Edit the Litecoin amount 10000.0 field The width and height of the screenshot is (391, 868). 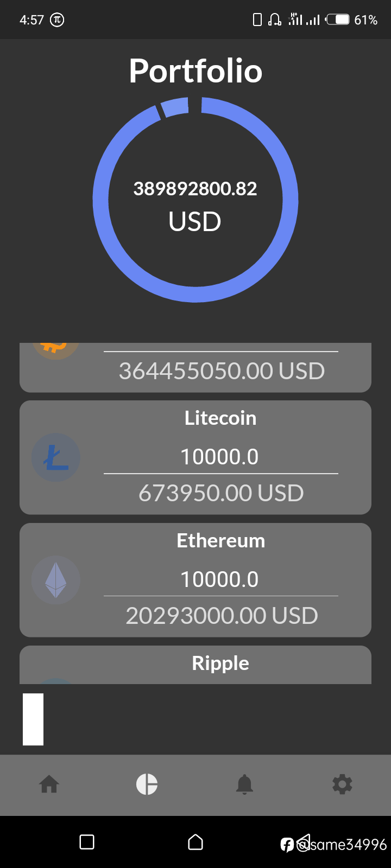point(220,457)
